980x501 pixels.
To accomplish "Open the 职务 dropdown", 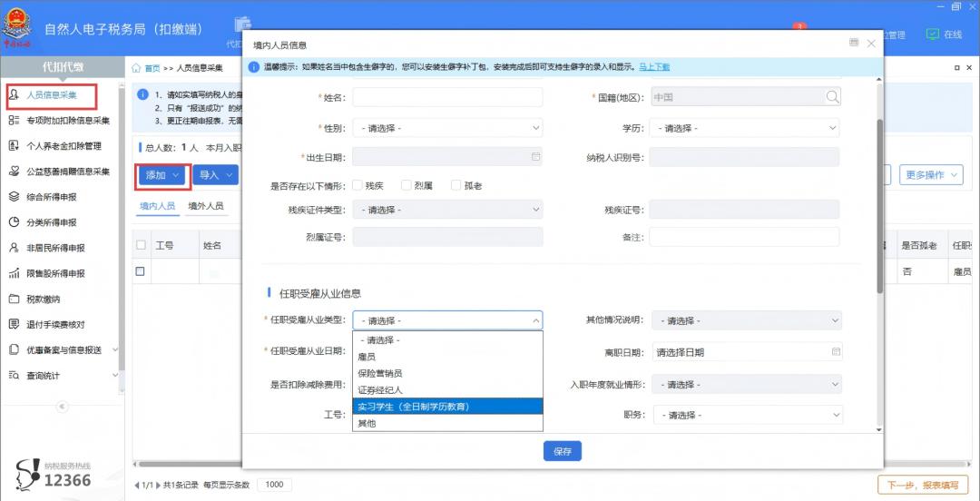I will pyautogui.click(x=746, y=415).
